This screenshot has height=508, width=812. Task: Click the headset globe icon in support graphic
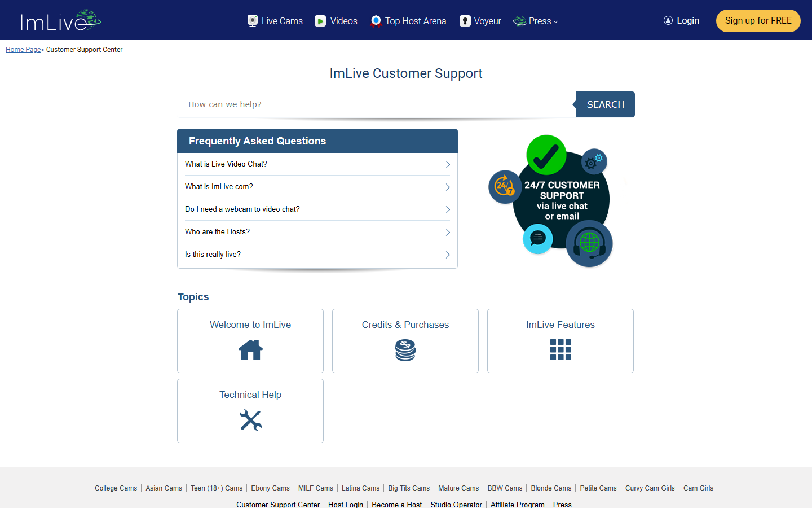click(x=589, y=243)
